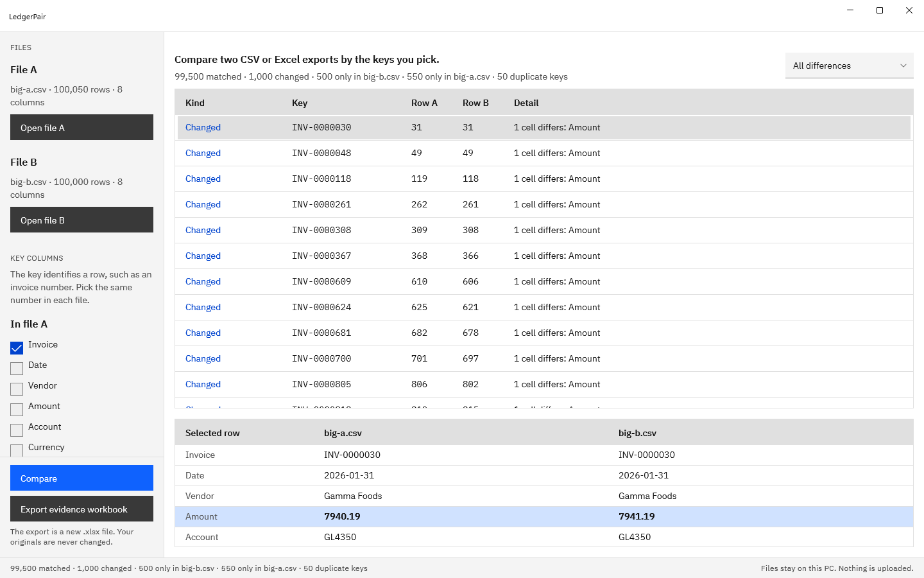
Task: Click the INV-0000609 row
Action: click(x=544, y=281)
